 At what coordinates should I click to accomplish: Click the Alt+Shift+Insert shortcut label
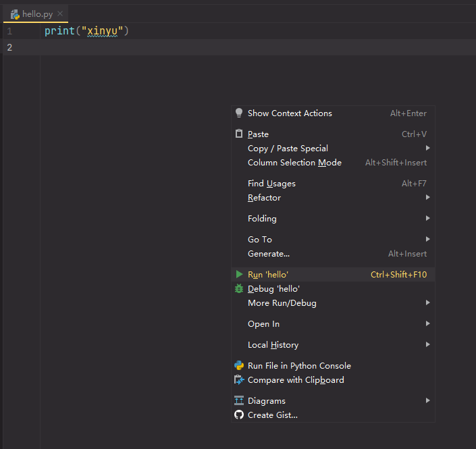click(396, 163)
